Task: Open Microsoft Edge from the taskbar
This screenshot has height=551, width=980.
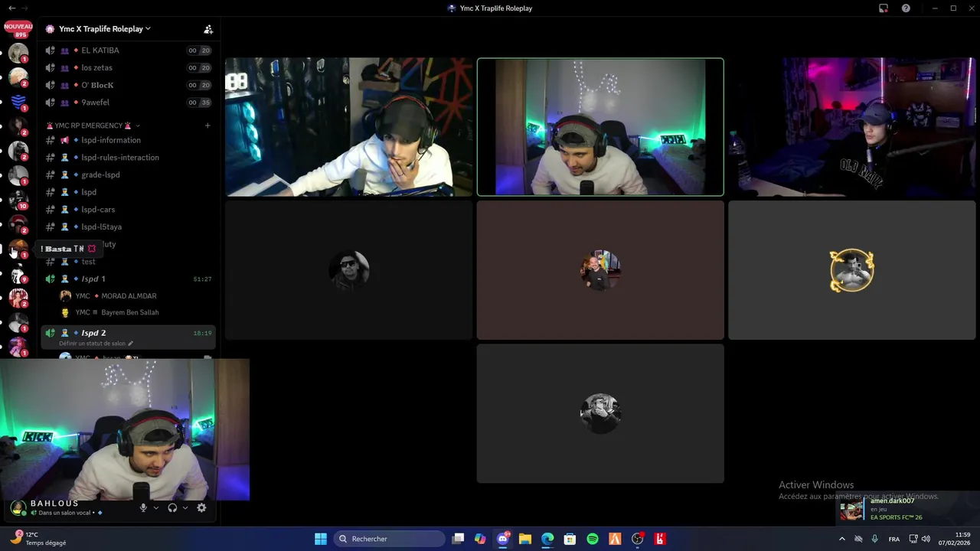Action: coord(547,539)
